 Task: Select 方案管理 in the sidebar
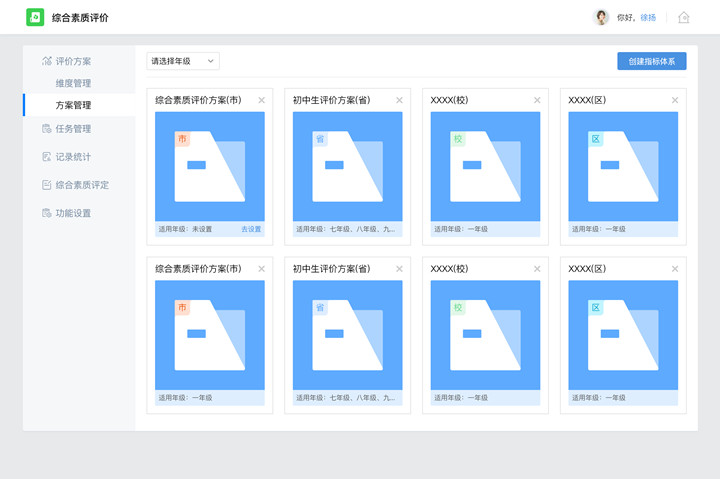pos(79,105)
